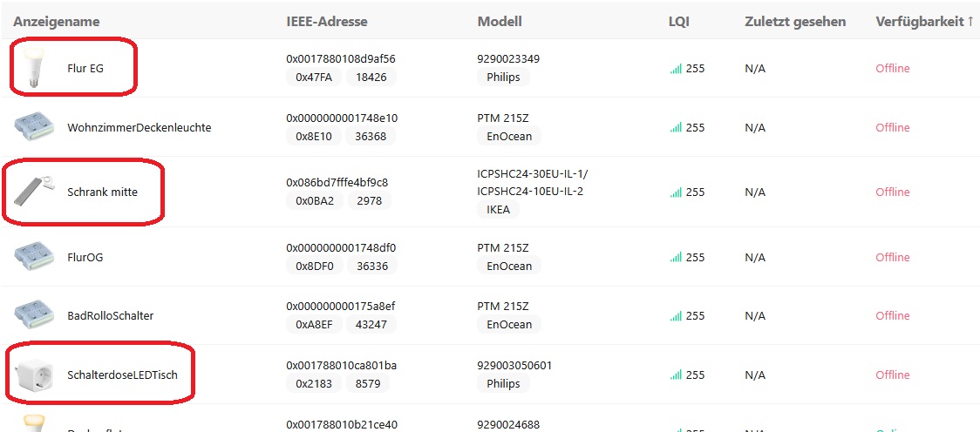Click the Modell column header
This screenshot has height=432, width=980.
point(500,21)
